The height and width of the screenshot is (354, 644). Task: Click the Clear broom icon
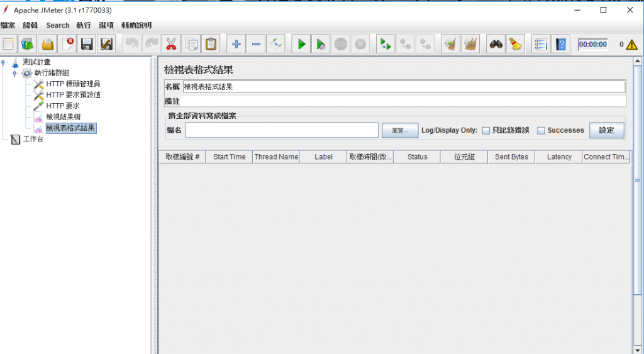point(450,44)
